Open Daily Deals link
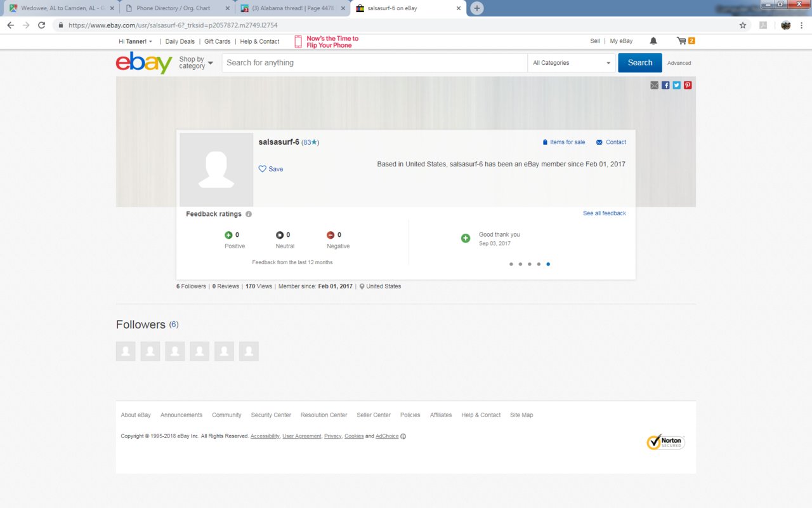812x508 pixels. [x=180, y=41]
